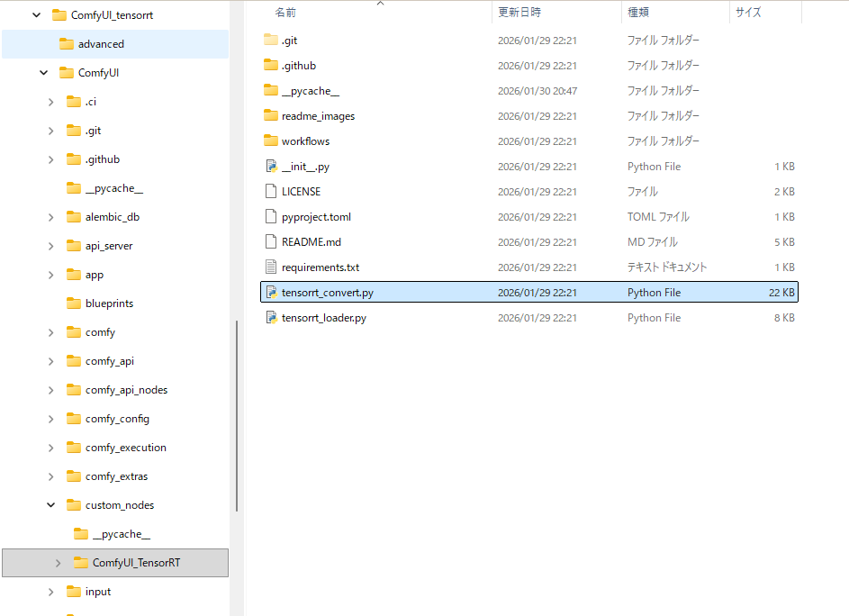The image size is (849, 616).
Task: Sort by 名前 column header
Action: (x=285, y=13)
